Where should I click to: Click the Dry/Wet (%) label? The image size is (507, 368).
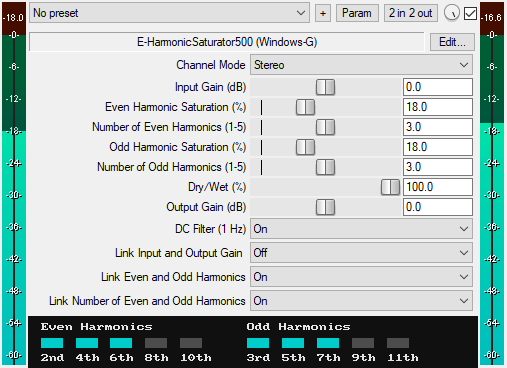pos(217,187)
